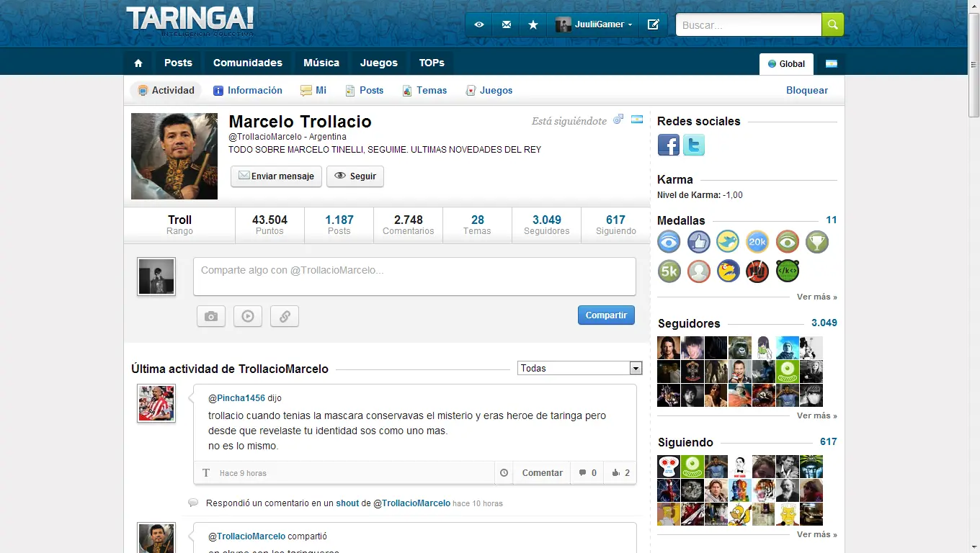Open the Música navigation menu
The width and height of the screenshot is (980, 553).
[x=321, y=63]
